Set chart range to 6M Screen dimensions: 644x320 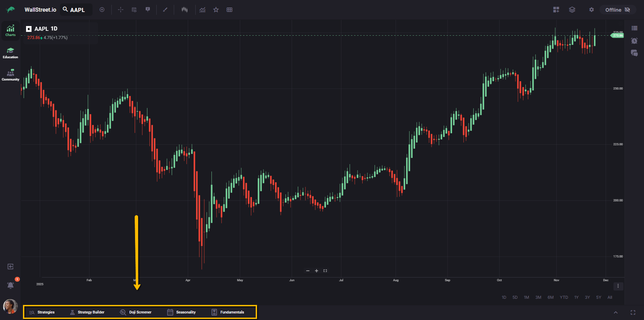tap(550, 297)
